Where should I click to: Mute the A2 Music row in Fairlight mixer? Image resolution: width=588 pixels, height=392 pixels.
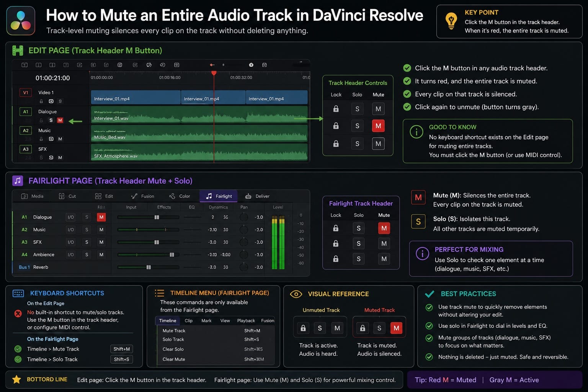click(101, 230)
